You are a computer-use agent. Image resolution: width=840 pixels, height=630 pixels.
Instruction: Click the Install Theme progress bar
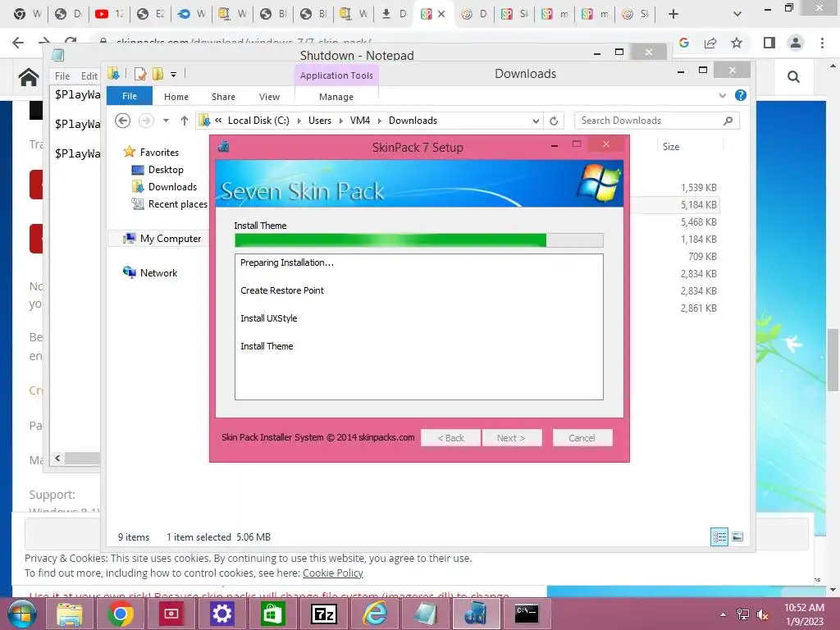tap(419, 240)
